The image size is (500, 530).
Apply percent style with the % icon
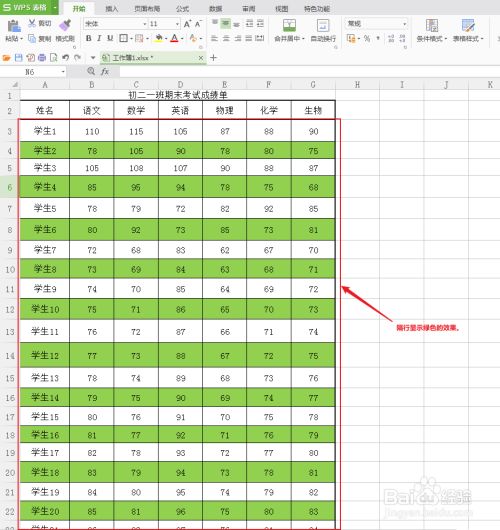point(367,39)
